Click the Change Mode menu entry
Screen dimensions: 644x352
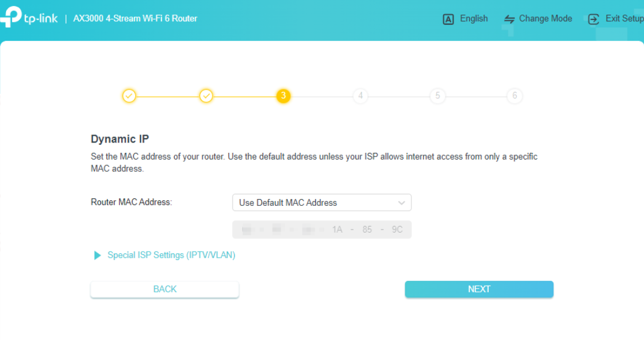pos(545,19)
